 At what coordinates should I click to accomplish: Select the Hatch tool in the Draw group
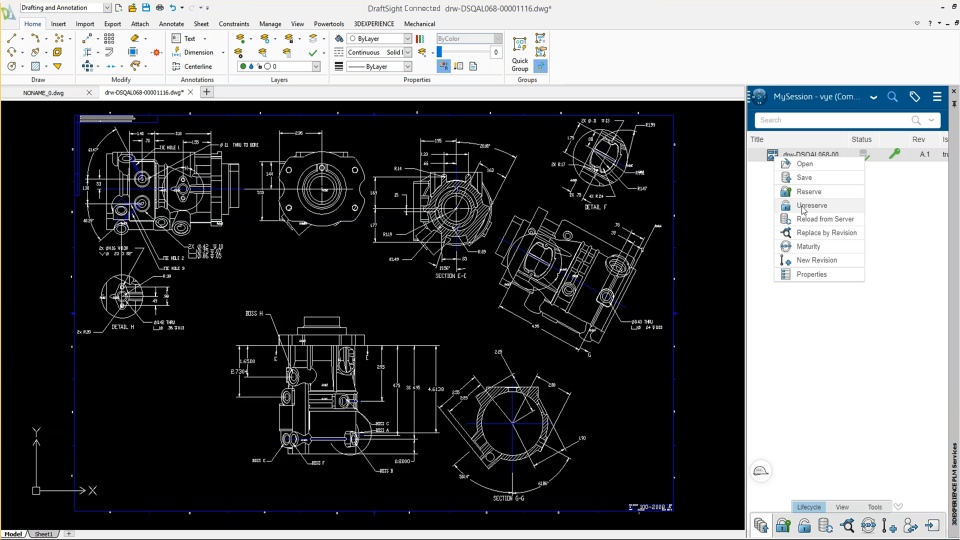(35, 66)
